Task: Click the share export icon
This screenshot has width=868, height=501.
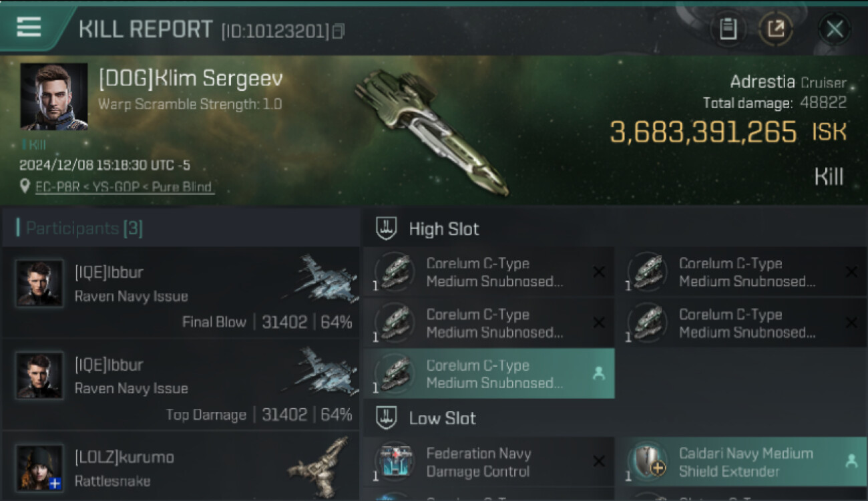Action: (x=776, y=29)
